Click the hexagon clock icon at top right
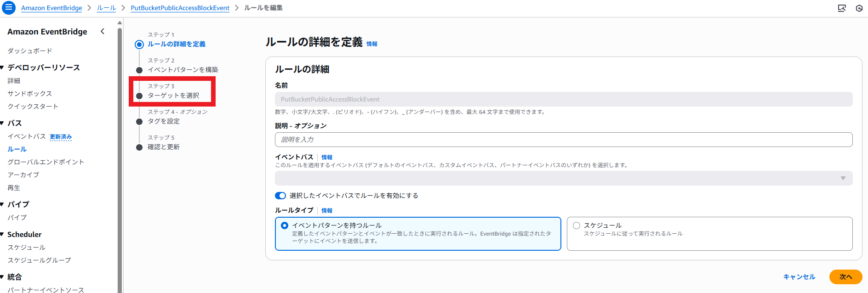Viewport: 868px width, 293px height. 859,8
